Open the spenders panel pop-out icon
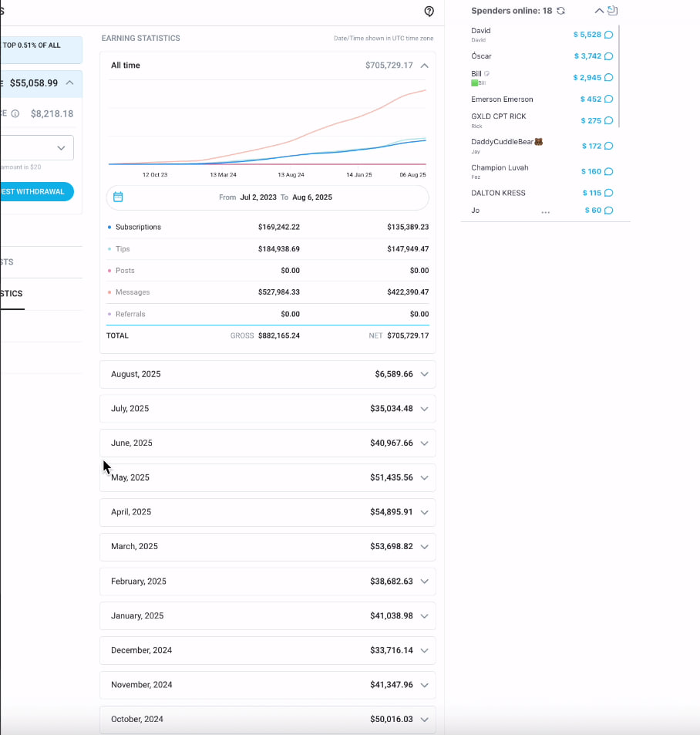Image resolution: width=700 pixels, height=735 pixels. [613, 11]
